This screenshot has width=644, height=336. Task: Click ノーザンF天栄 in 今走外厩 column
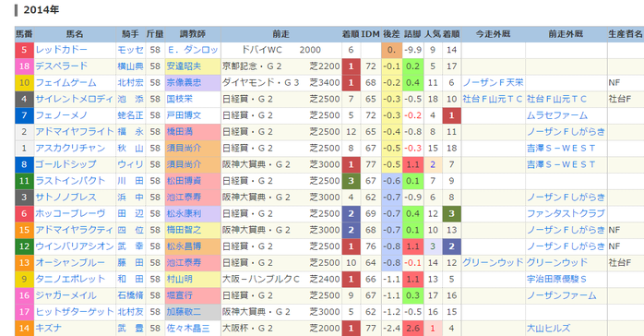pos(494,82)
